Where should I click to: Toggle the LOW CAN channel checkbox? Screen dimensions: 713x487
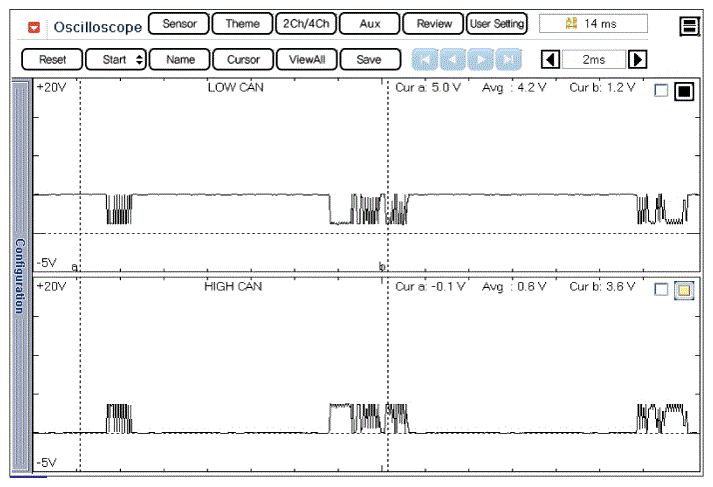coord(660,92)
